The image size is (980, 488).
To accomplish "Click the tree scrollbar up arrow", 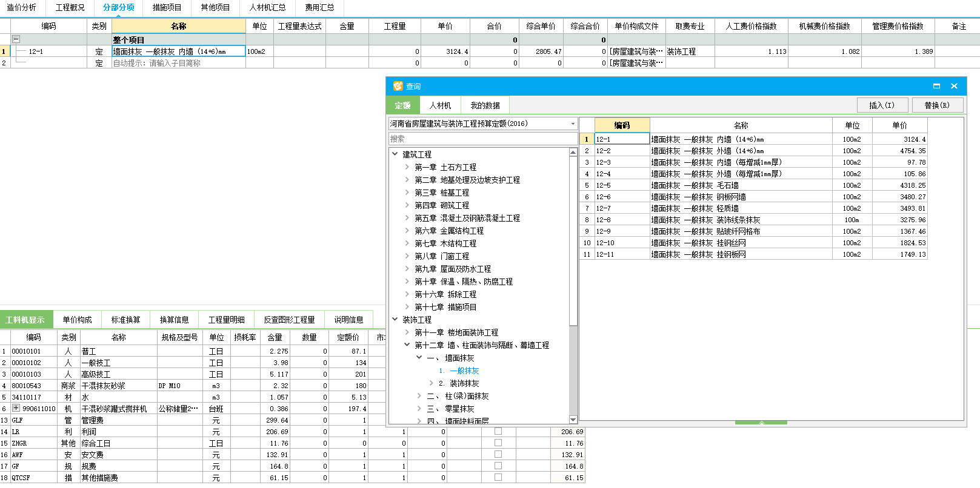I will pos(573,153).
